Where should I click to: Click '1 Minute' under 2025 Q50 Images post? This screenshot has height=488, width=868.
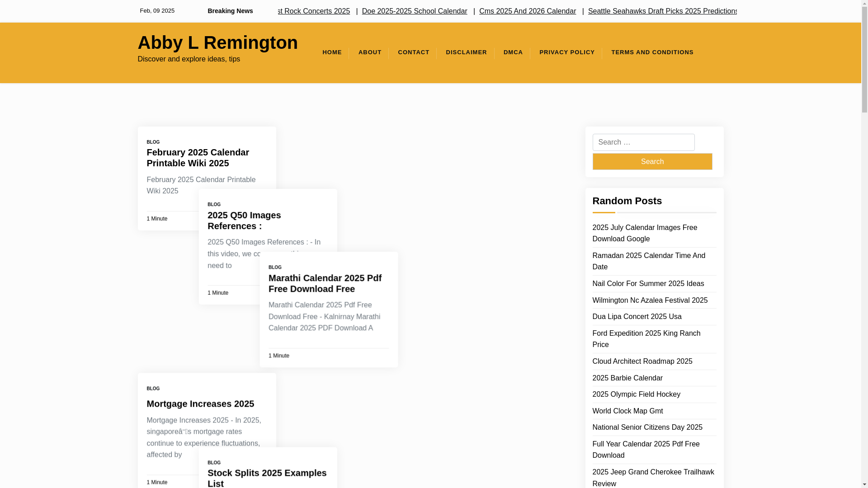(x=218, y=293)
